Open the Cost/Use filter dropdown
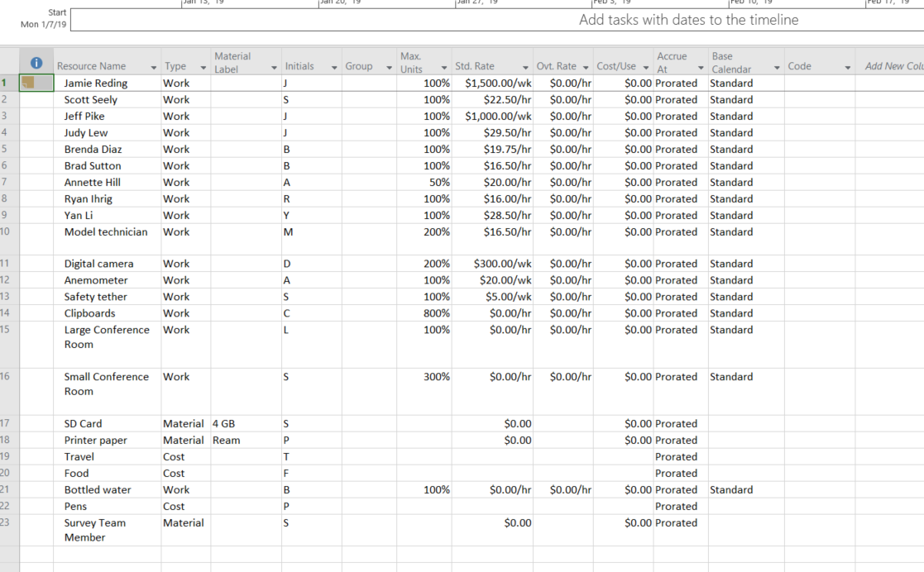The image size is (924, 572). [x=646, y=65]
